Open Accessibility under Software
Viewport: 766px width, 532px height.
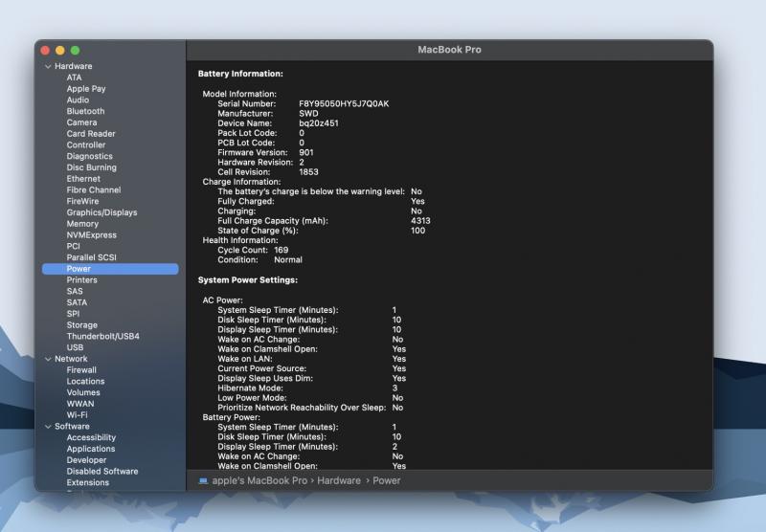pyautogui.click(x=91, y=438)
